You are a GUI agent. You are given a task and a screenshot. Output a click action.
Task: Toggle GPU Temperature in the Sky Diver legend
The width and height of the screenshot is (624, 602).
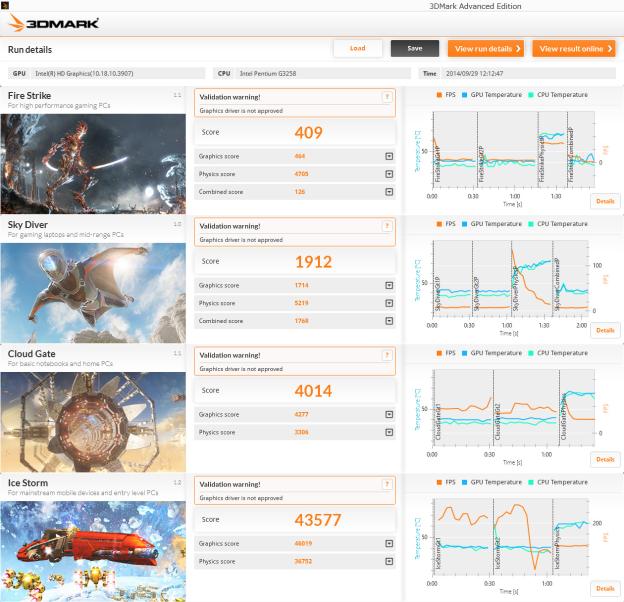click(492, 224)
